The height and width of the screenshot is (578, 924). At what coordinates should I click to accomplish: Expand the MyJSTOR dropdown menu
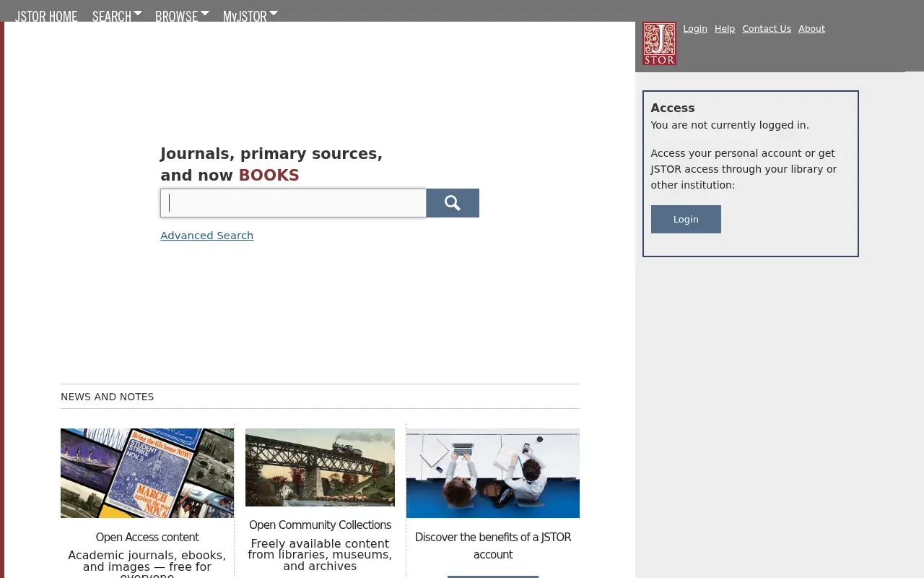tap(250, 15)
